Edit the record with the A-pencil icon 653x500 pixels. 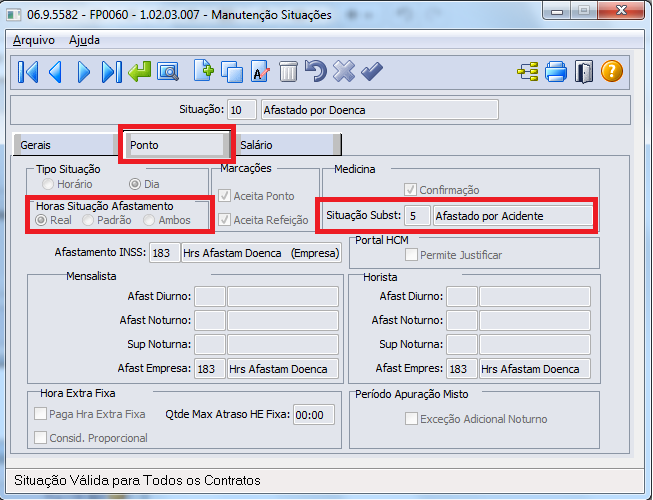pos(260,72)
